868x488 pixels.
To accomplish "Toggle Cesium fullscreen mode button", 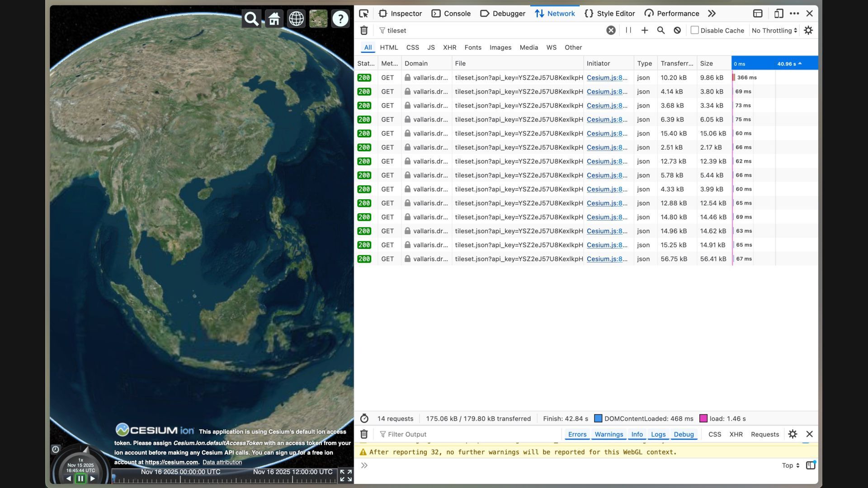I will (346, 475).
